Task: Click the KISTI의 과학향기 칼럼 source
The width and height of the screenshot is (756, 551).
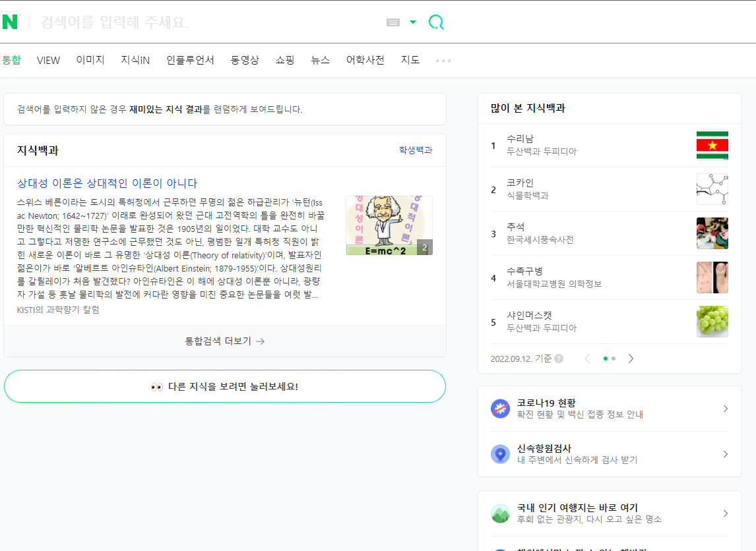Action: [x=58, y=310]
